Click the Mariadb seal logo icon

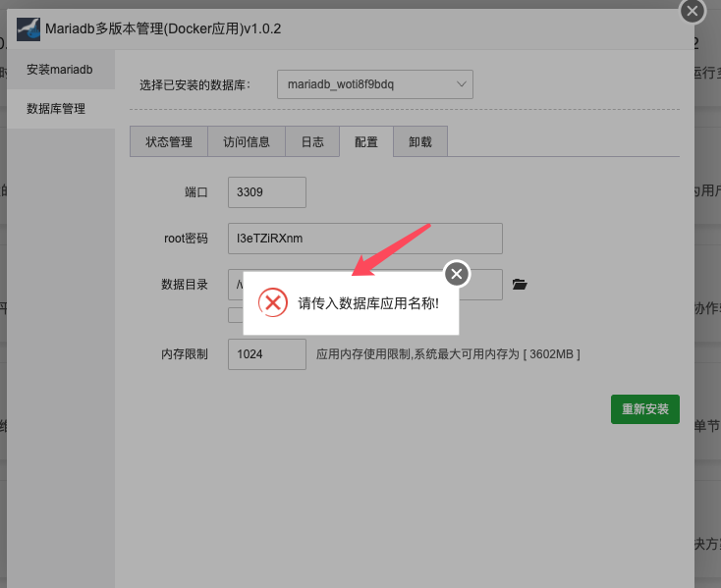coord(28,28)
